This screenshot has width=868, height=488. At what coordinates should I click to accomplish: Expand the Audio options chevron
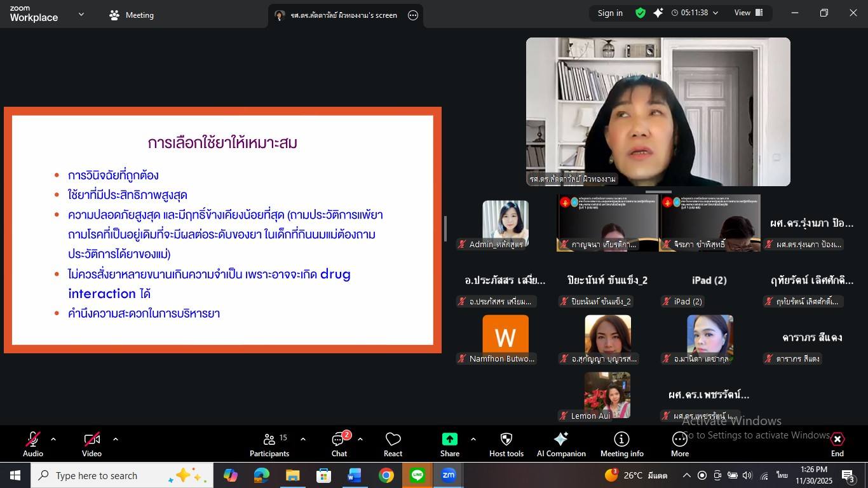pyautogui.click(x=53, y=438)
